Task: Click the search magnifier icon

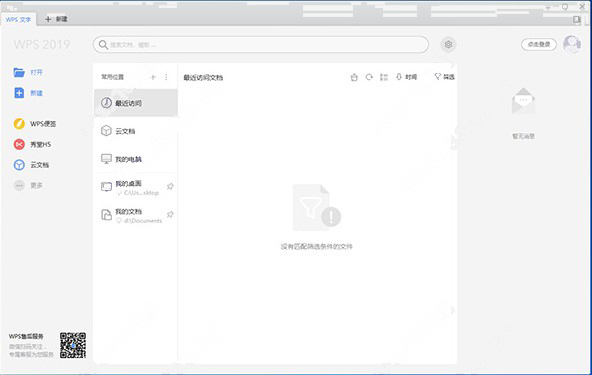Action: click(103, 45)
